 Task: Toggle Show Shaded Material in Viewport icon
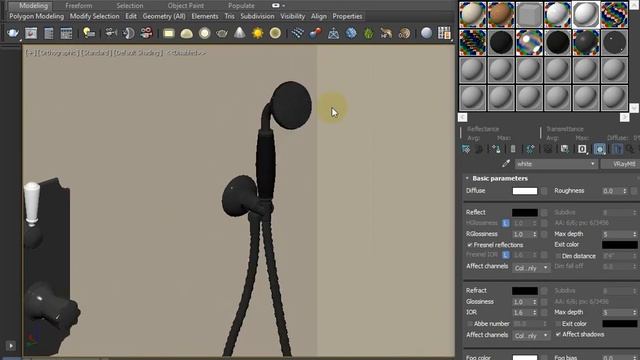click(x=600, y=149)
